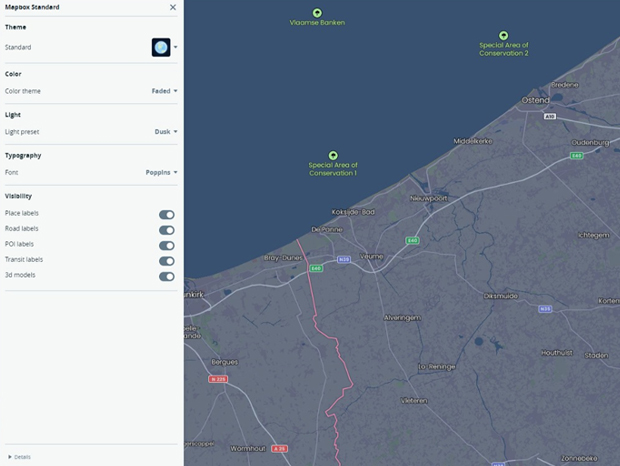
Task: Click the Alveringem town label
Action: [x=402, y=318]
